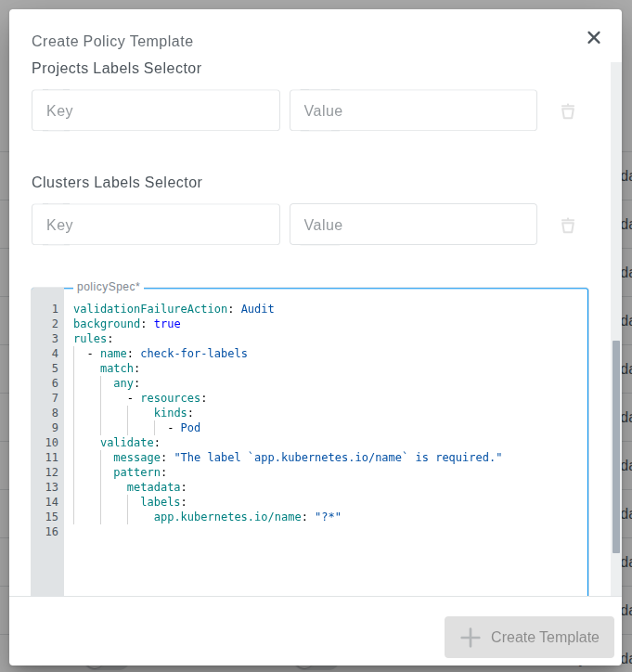Click the dialog's vertical scrollbar thumb
Viewport: 632px width, 672px height.
pos(616,446)
